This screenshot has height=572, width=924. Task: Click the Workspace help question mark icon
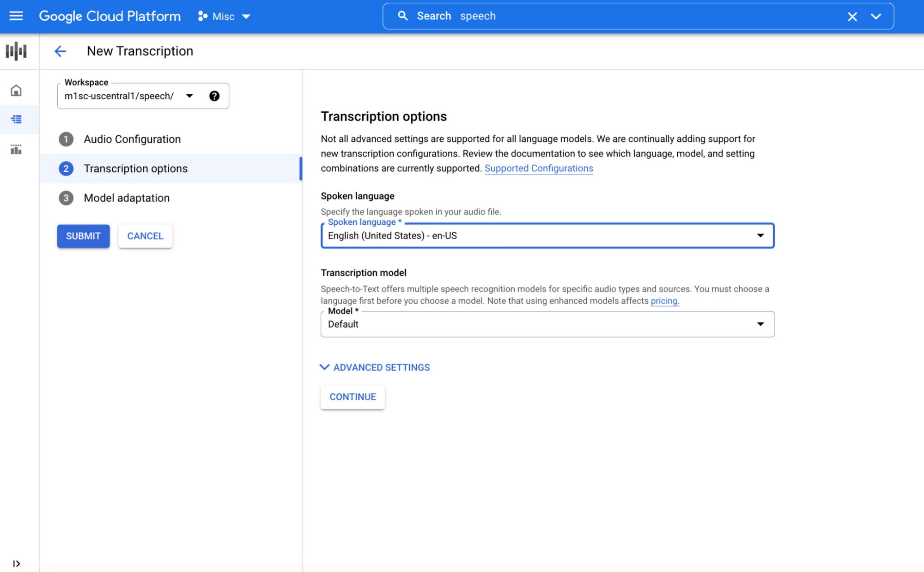pyautogui.click(x=214, y=96)
